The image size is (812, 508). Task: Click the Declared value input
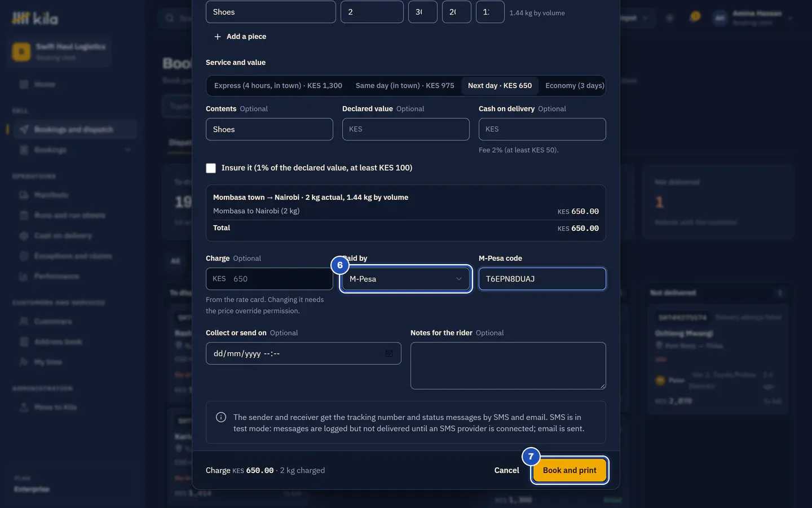point(406,129)
